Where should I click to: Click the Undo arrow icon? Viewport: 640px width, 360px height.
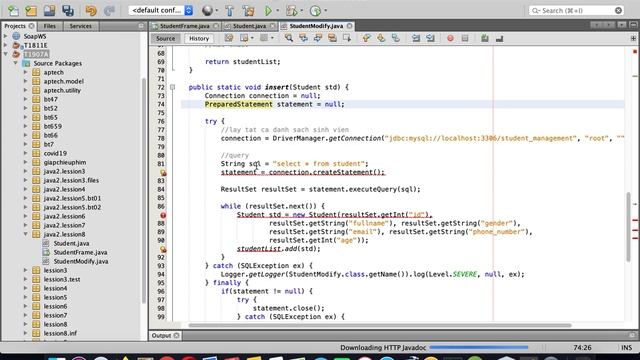91,10
